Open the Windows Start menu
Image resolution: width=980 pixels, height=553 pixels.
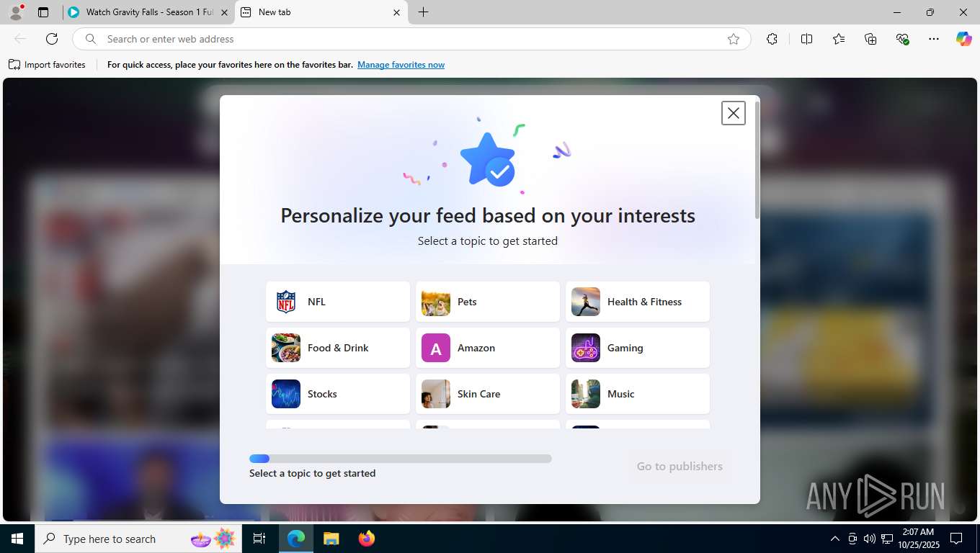(17, 539)
